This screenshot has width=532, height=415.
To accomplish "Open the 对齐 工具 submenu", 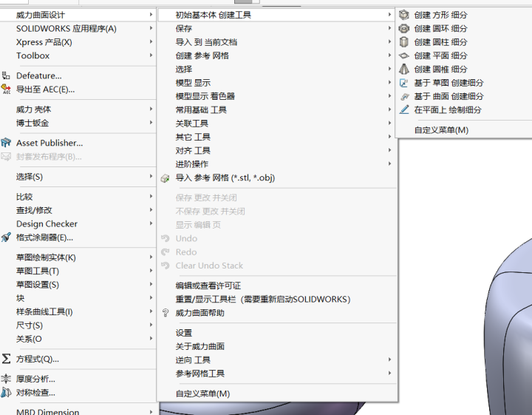I will coord(277,150).
